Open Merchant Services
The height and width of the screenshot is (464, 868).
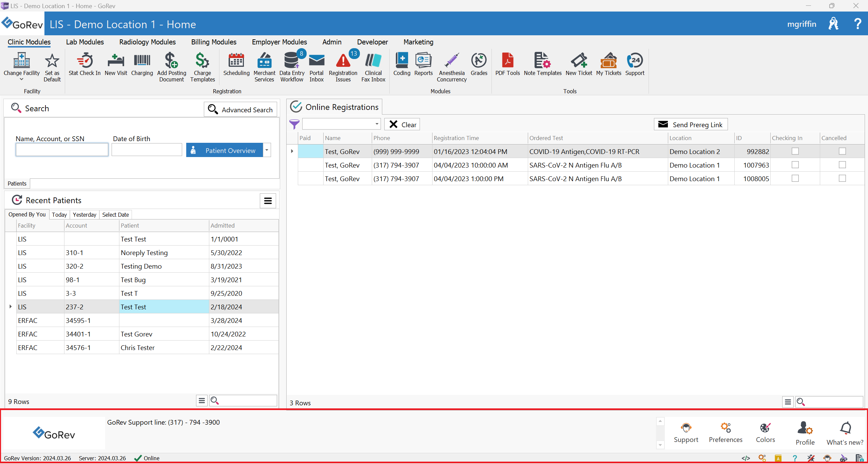click(x=264, y=67)
